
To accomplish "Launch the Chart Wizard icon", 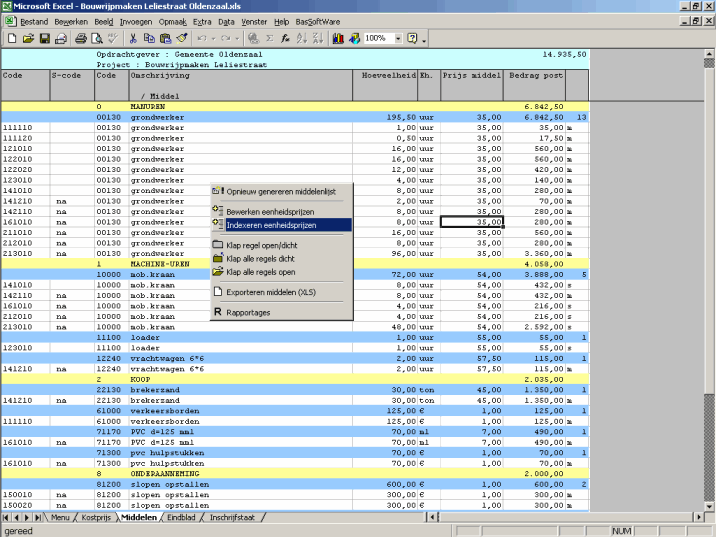I will [339, 38].
